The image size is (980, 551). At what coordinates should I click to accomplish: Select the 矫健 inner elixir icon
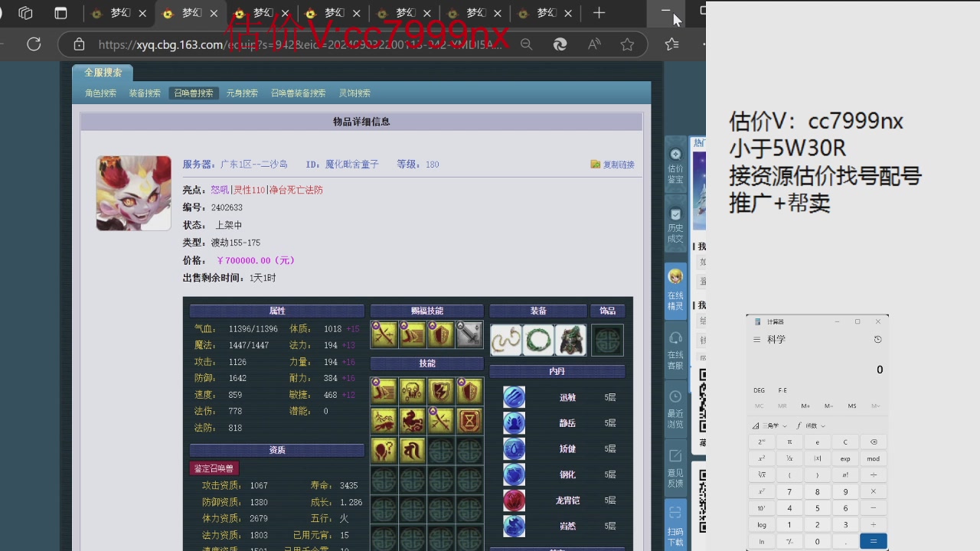[514, 448]
